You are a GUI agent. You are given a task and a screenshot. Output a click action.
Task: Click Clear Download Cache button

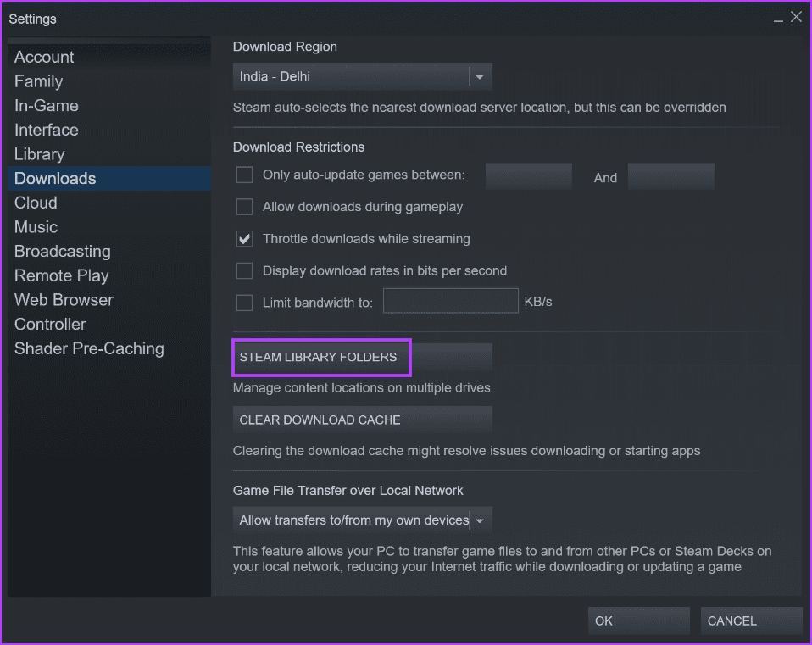point(363,420)
